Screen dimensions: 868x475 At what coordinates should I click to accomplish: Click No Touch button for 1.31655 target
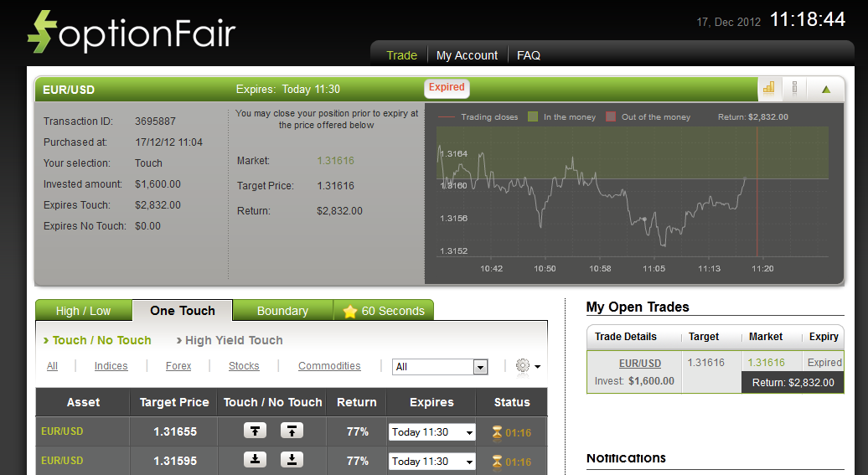point(292,431)
